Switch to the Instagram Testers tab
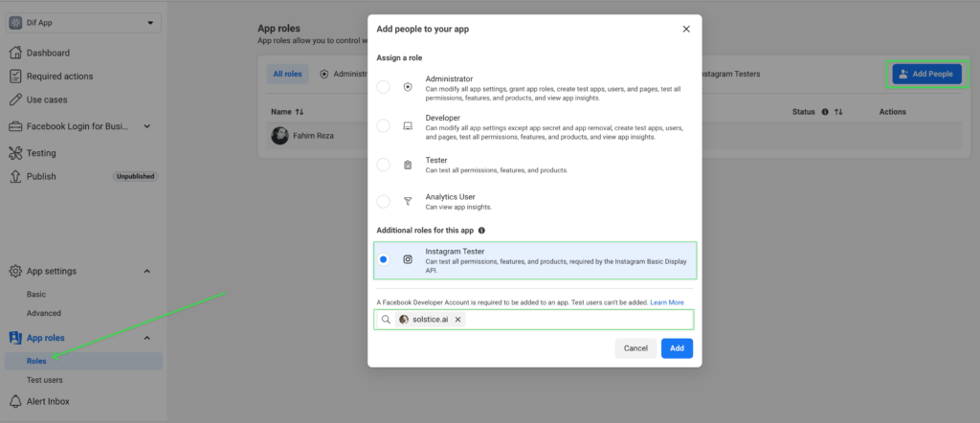 [730, 74]
